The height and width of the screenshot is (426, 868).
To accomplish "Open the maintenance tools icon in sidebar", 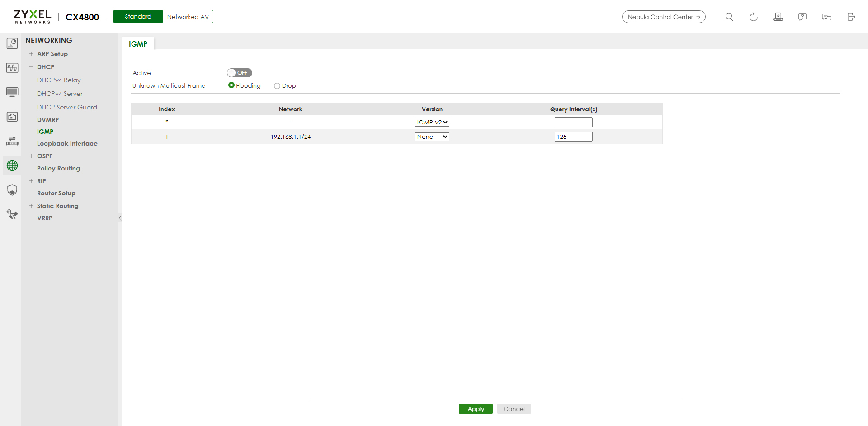I will [12, 214].
